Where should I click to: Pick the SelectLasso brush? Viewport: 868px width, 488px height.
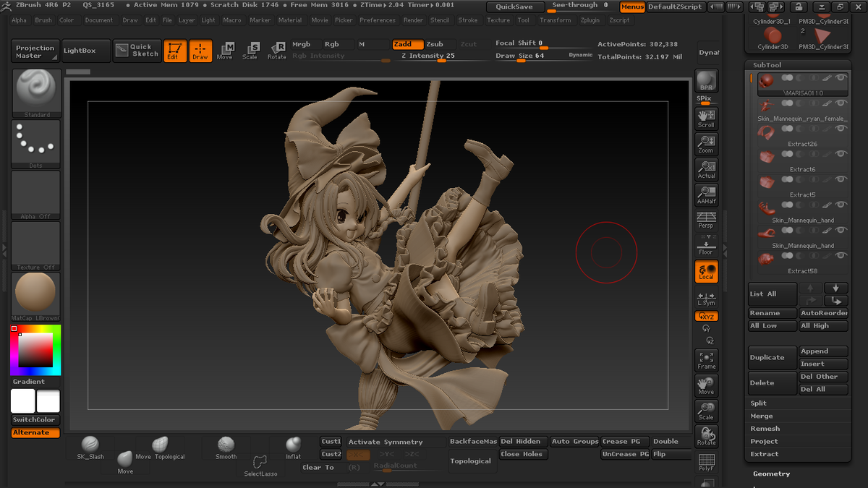tap(260, 466)
